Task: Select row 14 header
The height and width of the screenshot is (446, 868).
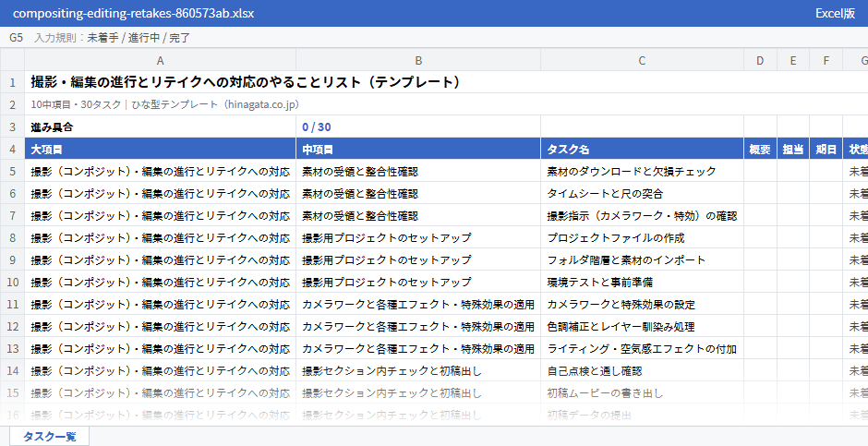Action: pyautogui.click(x=12, y=370)
